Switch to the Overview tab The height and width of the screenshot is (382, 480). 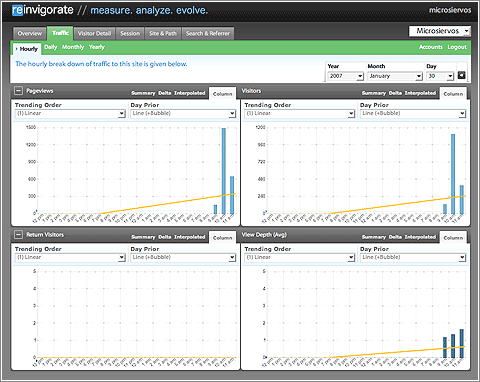(30, 33)
